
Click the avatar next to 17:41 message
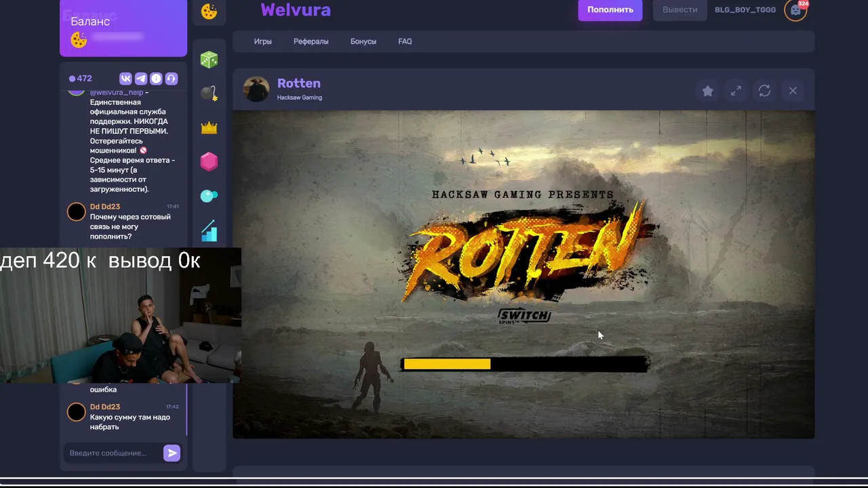(77, 212)
